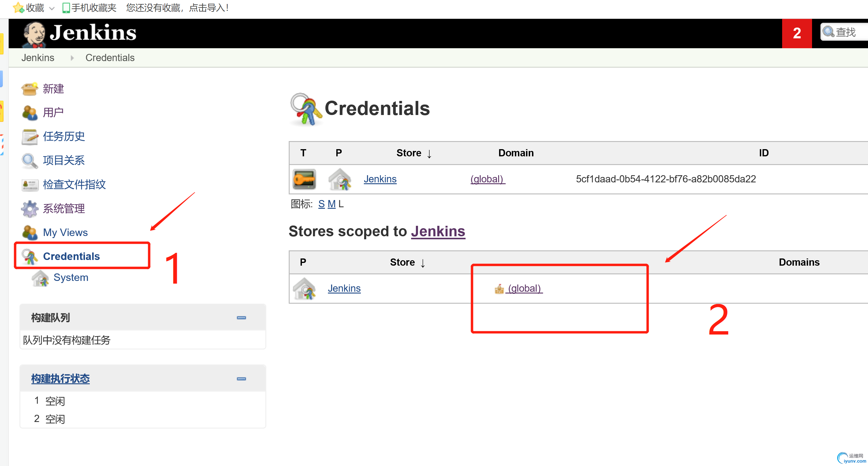Select medium icon size M

click(331, 204)
